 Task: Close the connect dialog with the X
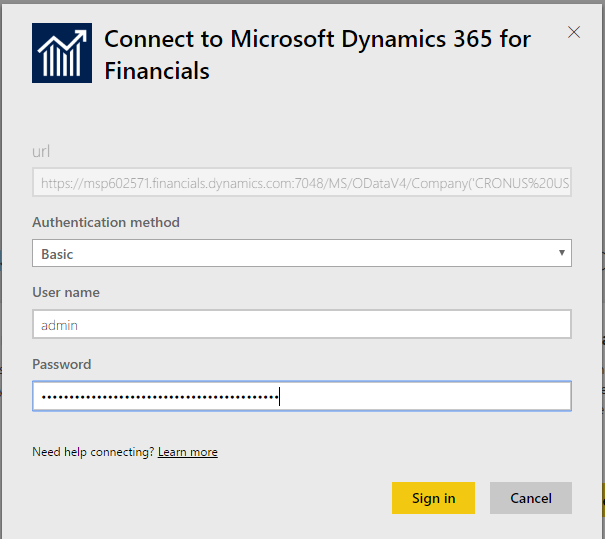click(574, 32)
